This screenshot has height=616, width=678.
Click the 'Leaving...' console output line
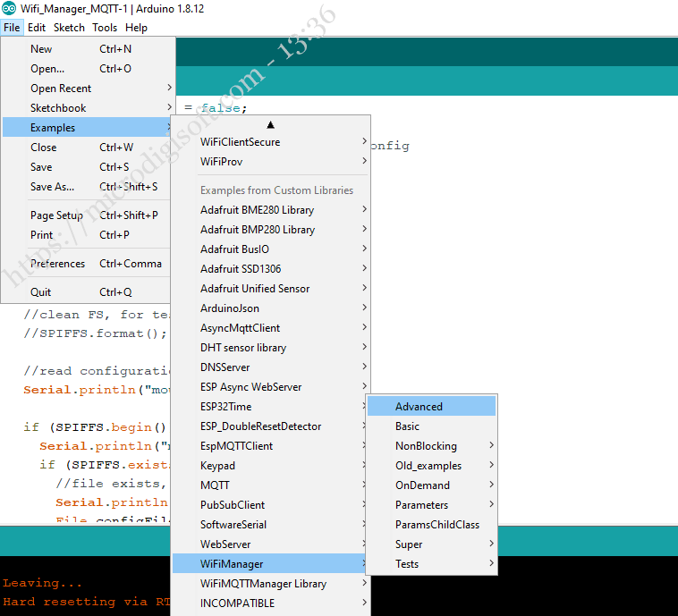pos(42,583)
